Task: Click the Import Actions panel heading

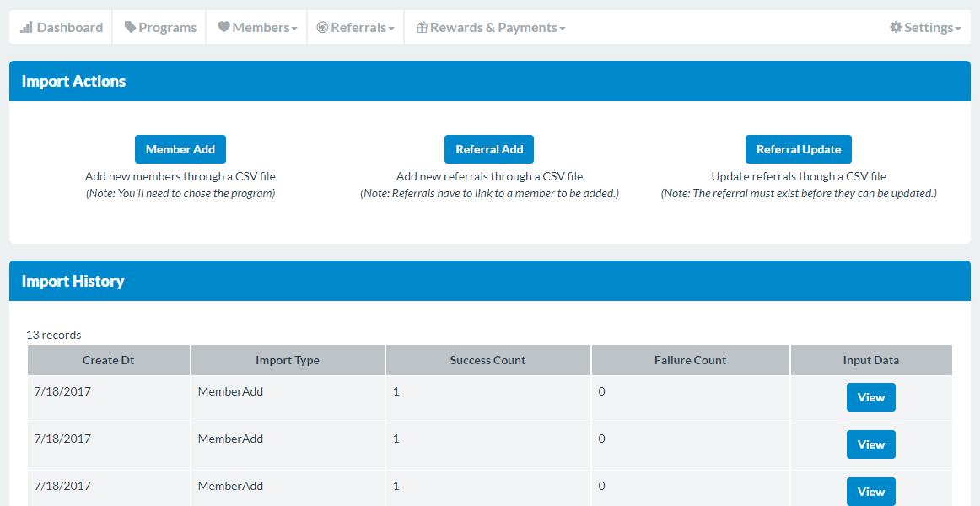Action: point(73,81)
